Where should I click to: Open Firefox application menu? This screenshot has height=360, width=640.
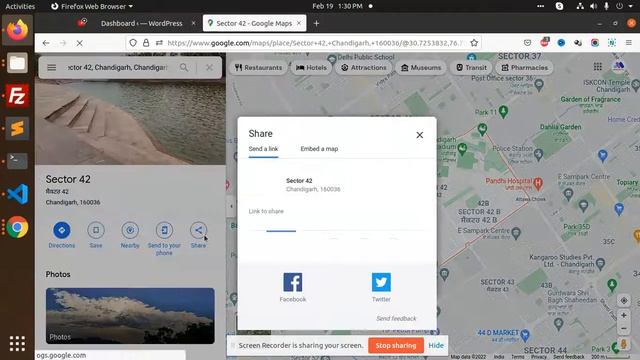pos(629,42)
